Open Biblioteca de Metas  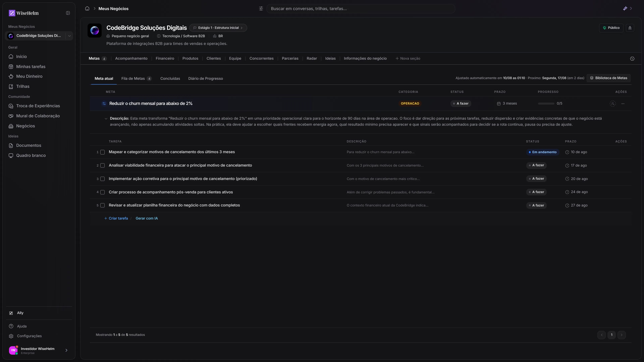[609, 78]
